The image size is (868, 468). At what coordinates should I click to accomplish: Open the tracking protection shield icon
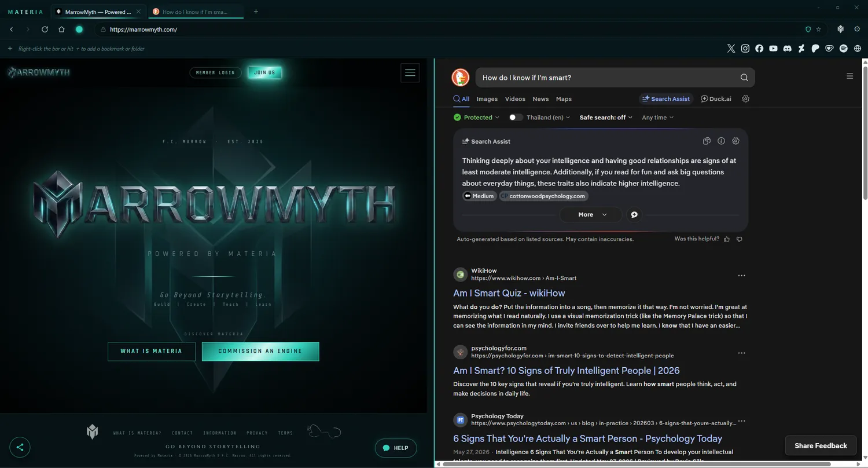(808, 29)
